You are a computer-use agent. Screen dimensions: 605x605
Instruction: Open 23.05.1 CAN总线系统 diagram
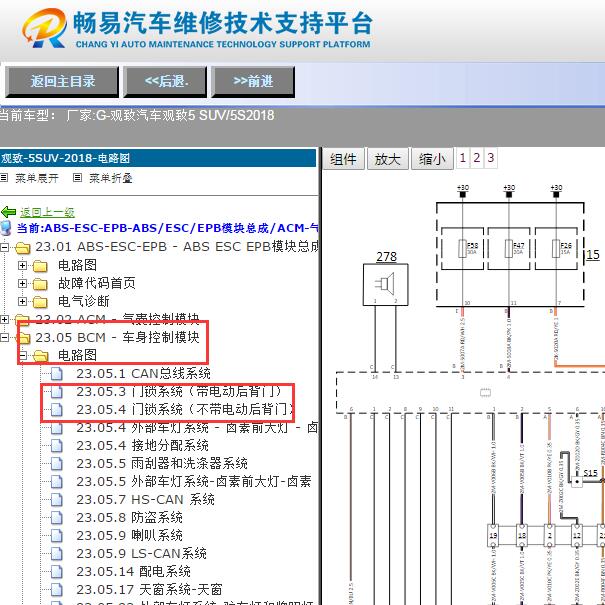coord(143,373)
